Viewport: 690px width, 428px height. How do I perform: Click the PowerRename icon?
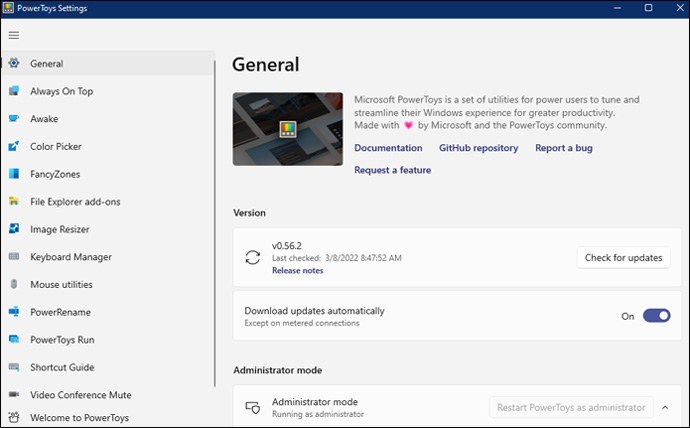(14, 312)
